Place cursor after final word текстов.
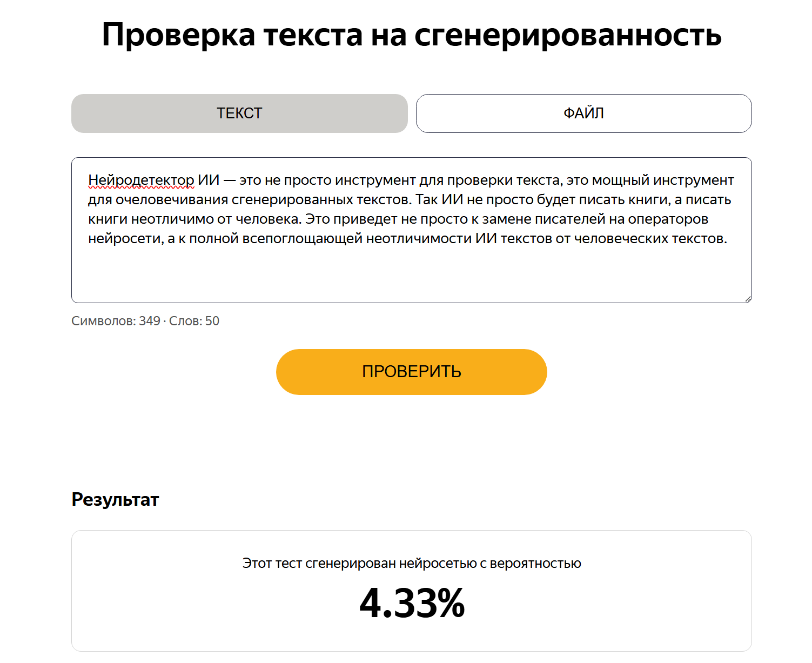 [x=728, y=239]
